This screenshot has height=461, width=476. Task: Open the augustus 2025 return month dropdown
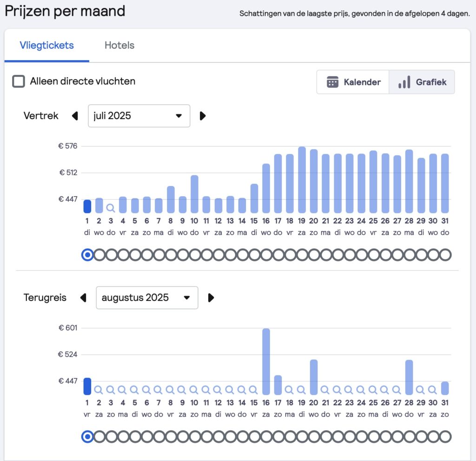pos(147,298)
